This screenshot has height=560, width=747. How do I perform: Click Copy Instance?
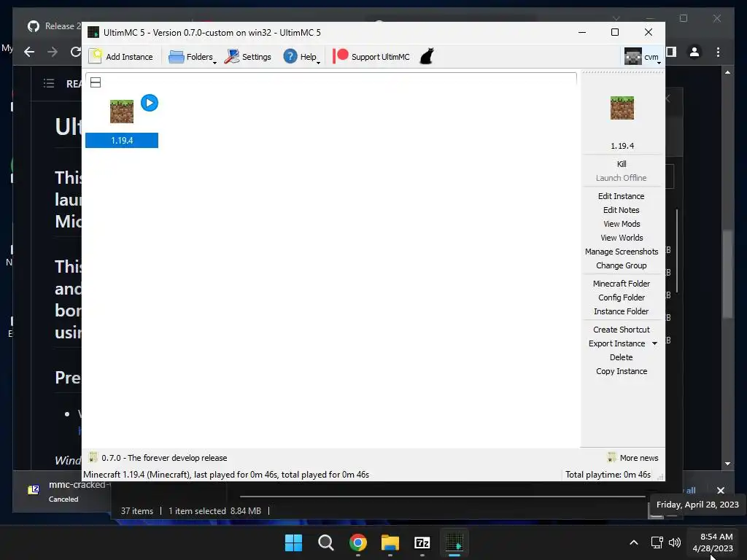622,371
